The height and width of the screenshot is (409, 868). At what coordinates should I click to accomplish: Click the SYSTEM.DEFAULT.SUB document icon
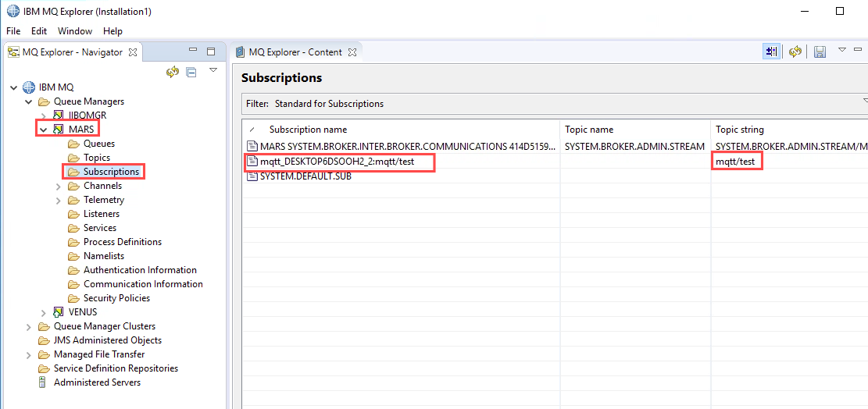(x=253, y=177)
